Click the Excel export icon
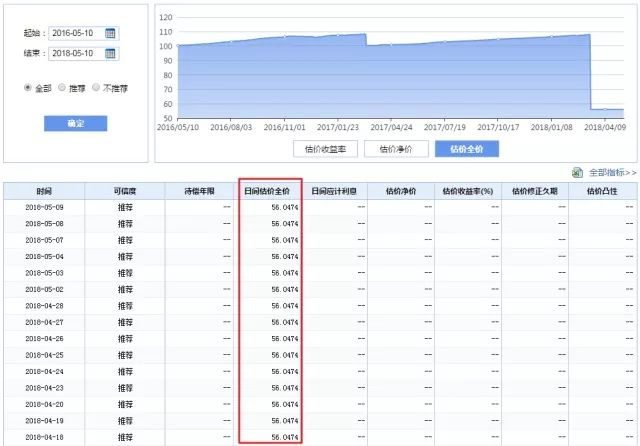Screen dimensions: 640x446 coord(577,173)
